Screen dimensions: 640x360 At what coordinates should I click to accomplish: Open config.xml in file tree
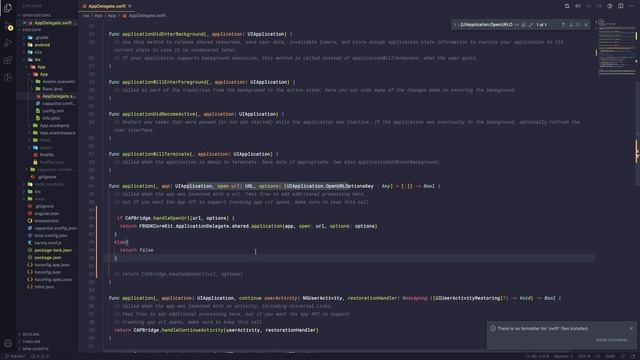pos(53,111)
